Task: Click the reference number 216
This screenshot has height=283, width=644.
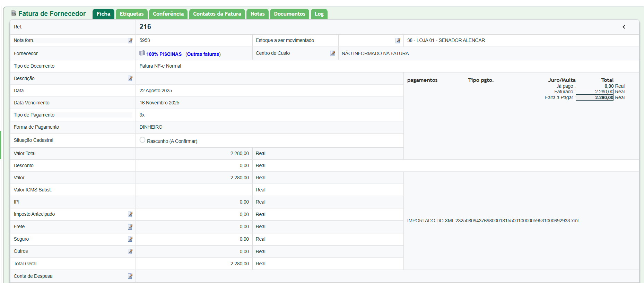Action: [x=145, y=27]
